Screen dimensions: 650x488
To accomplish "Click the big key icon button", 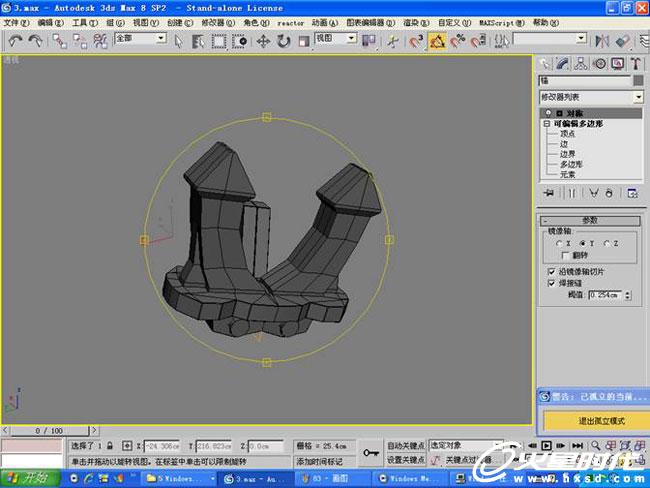I will click(371, 453).
